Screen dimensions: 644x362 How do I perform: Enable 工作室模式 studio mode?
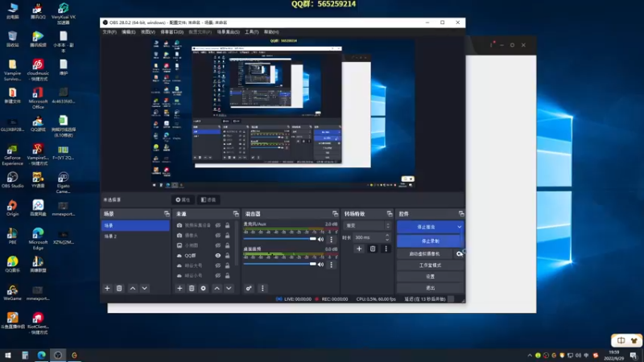point(430,265)
